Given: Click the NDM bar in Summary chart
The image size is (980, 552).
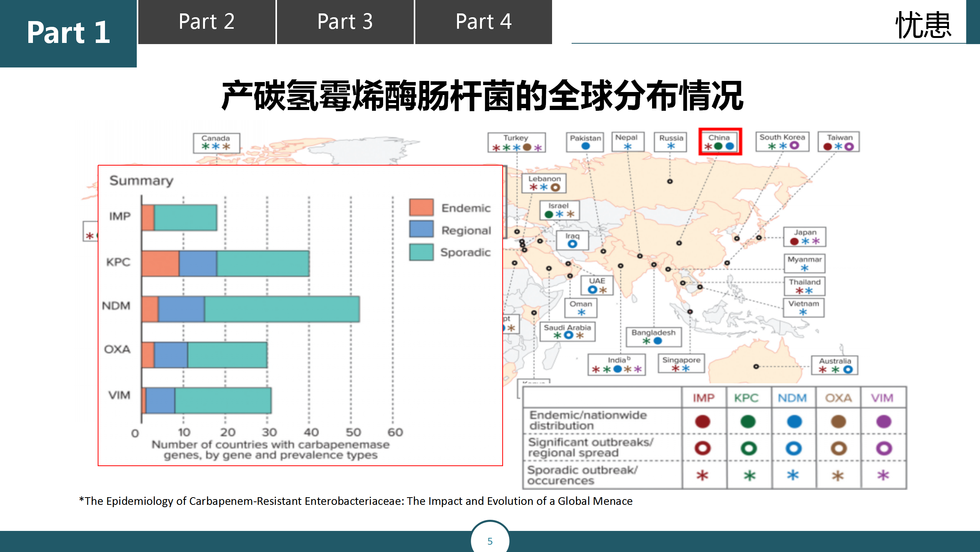Looking at the screenshot, I should pyautogui.click(x=251, y=309).
